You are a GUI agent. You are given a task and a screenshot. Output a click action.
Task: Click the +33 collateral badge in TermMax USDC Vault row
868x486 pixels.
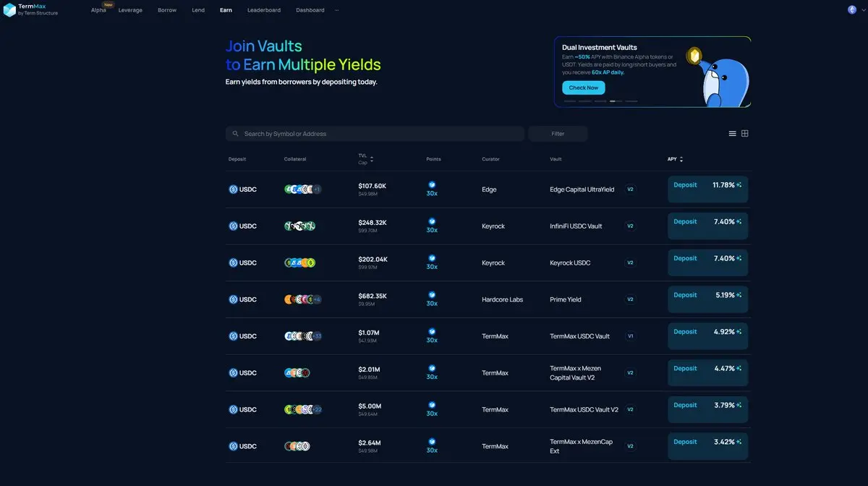click(x=317, y=336)
